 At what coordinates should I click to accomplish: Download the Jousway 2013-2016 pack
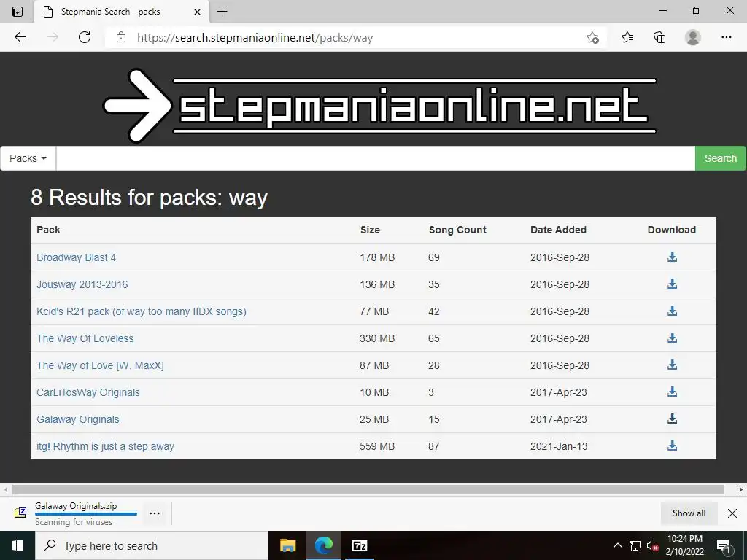(672, 284)
